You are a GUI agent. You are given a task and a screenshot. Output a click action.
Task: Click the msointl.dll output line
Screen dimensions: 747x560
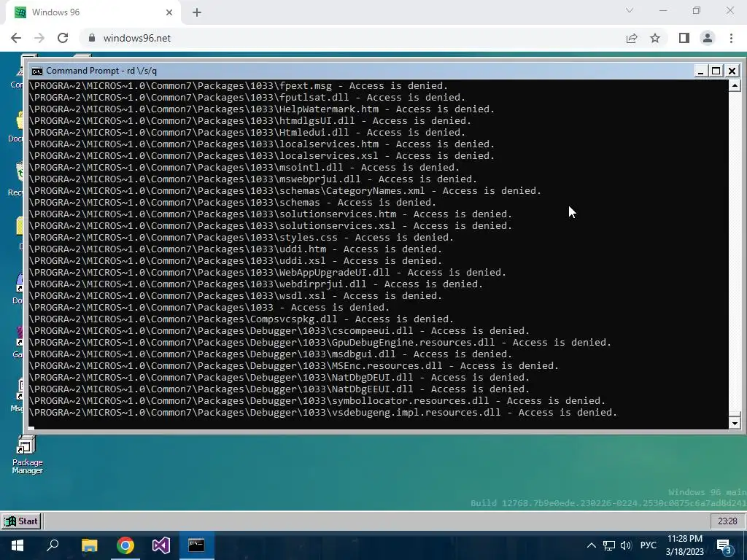tap(244, 167)
